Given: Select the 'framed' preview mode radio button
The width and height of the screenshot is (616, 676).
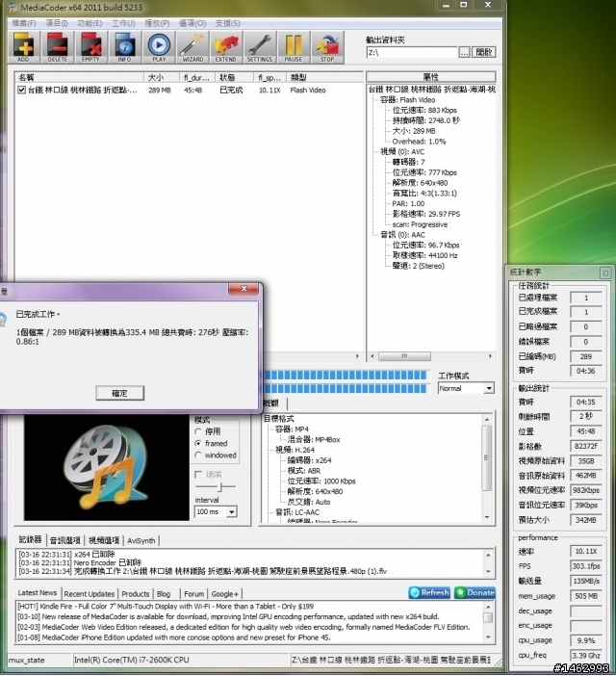Looking at the screenshot, I should tap(199, 443).
